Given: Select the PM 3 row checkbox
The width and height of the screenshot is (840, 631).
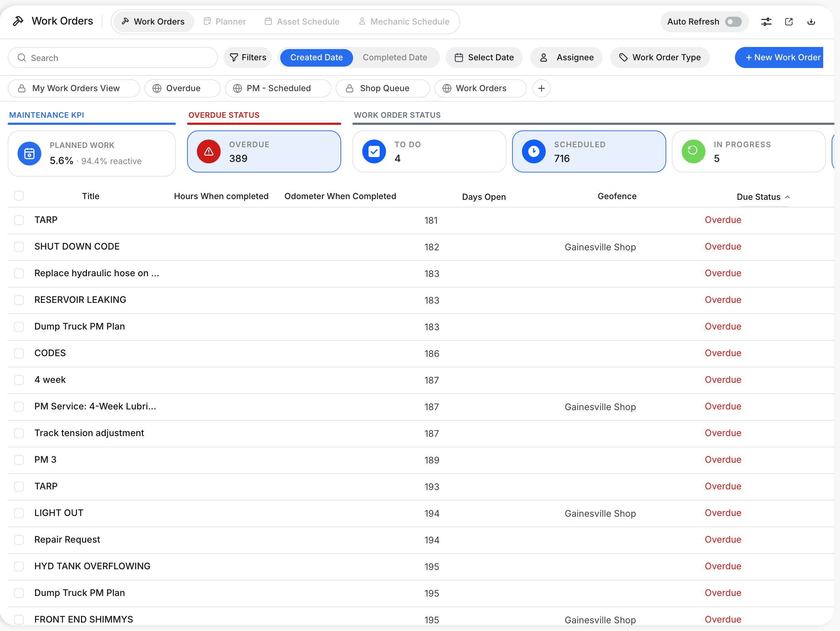Looking at the screenshot, I should pos(19,460).
